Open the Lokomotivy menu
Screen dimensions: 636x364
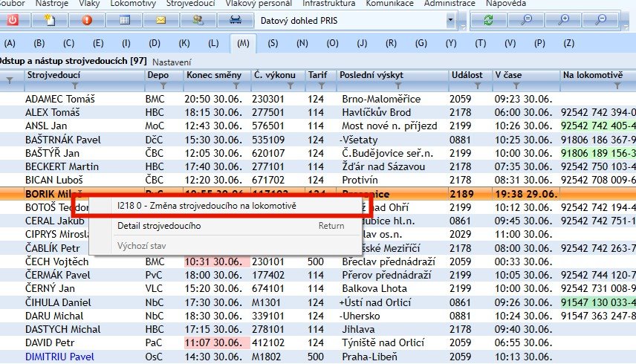point(132,4)
